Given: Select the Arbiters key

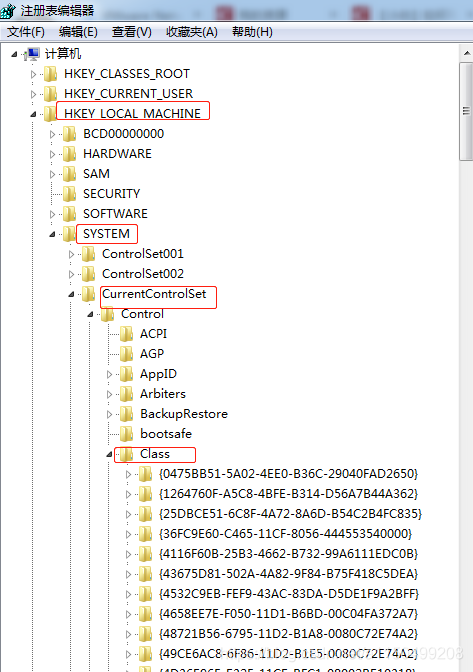Looking at the screenshot, I should (x=163, y=394).
